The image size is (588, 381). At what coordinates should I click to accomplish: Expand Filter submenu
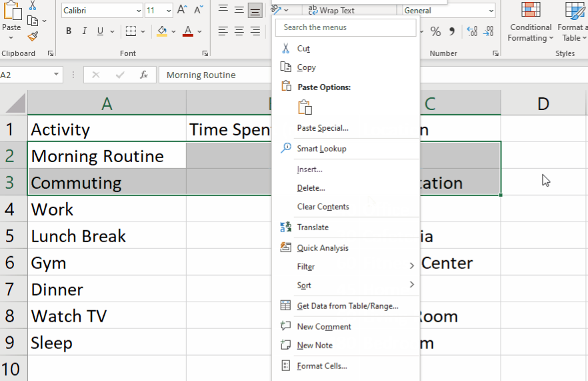(345, 266)
